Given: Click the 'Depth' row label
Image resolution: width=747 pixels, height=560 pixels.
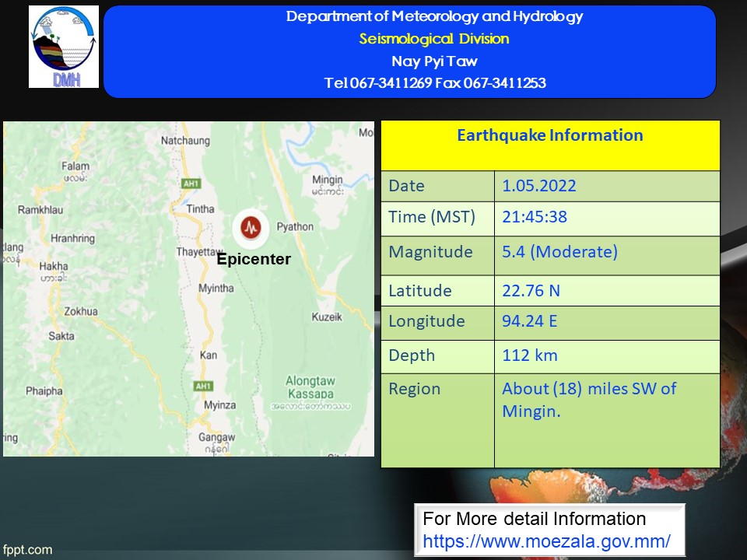Looking at the screenshot, I should coord(412,355).
